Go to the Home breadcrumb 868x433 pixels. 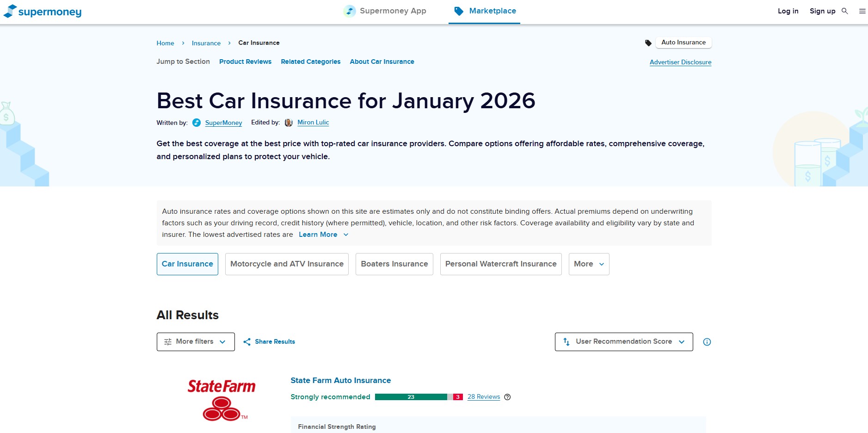pyautogui.click(x=165, y=43)
